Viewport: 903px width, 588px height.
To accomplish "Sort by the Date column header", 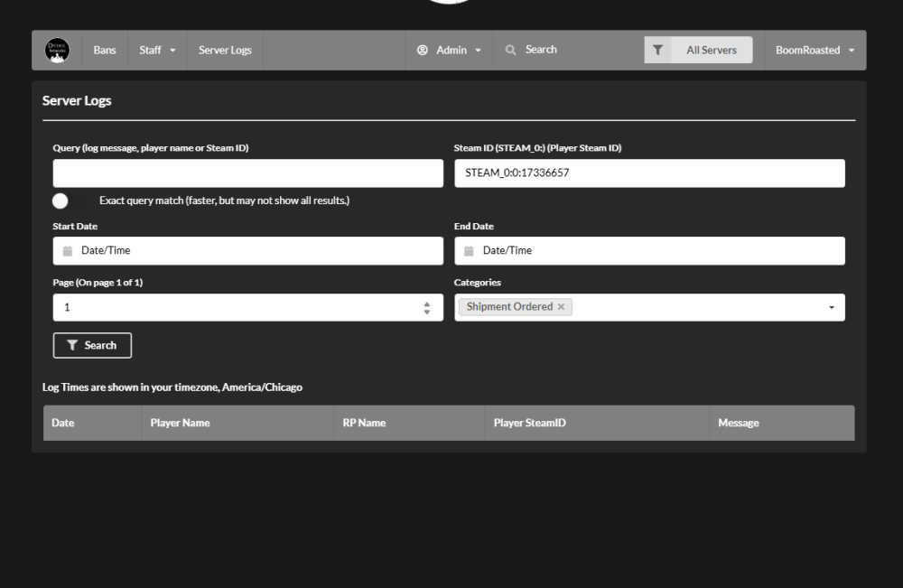I will click(63, 423).
